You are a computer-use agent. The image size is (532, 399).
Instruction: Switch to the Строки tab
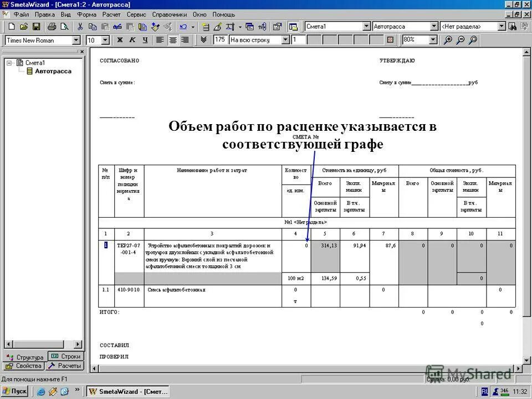coord(66,356)
